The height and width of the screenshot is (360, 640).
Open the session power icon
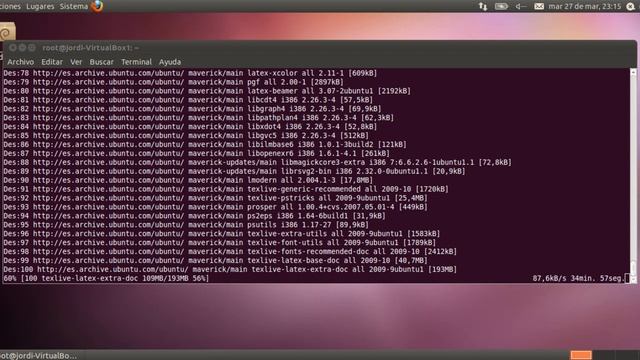[x=631, y=6]
